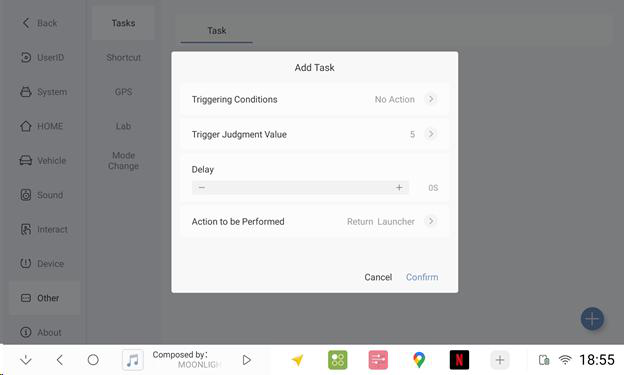Open Action to be Performed chevron
The height and width of the screenshot is (375, 624).
[x=431, y=221]
